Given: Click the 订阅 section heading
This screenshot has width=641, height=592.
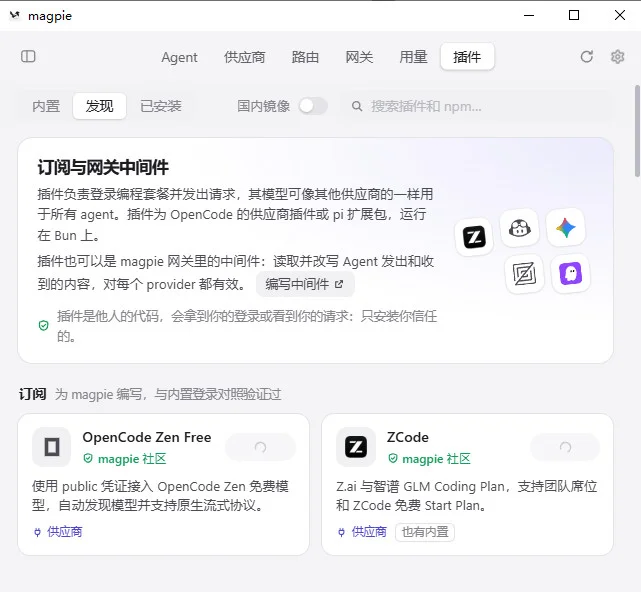Looking at the screenshot, I should tap(32, 395).
